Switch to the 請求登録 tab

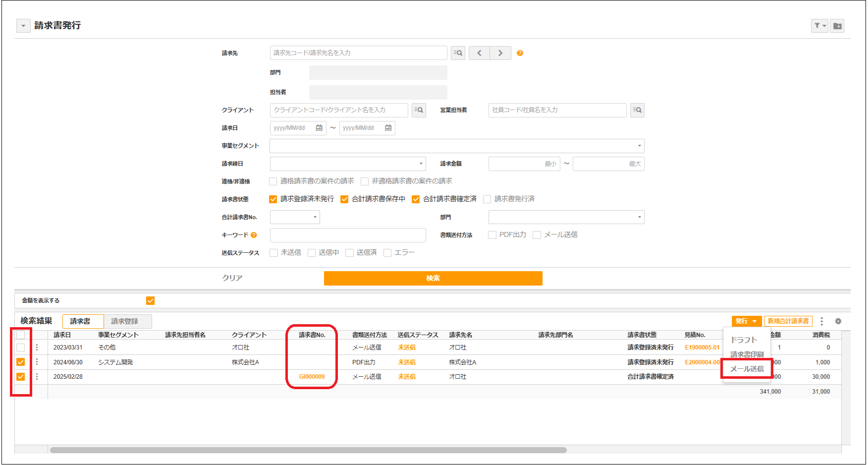[x=125, y=321]
